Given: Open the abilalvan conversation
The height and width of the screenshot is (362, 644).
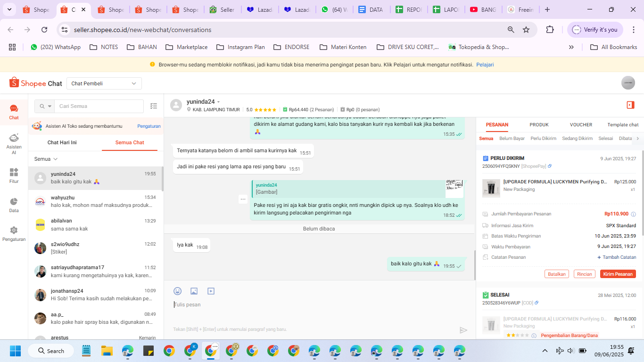Looking at the screenshot, I should pos(96,225).
